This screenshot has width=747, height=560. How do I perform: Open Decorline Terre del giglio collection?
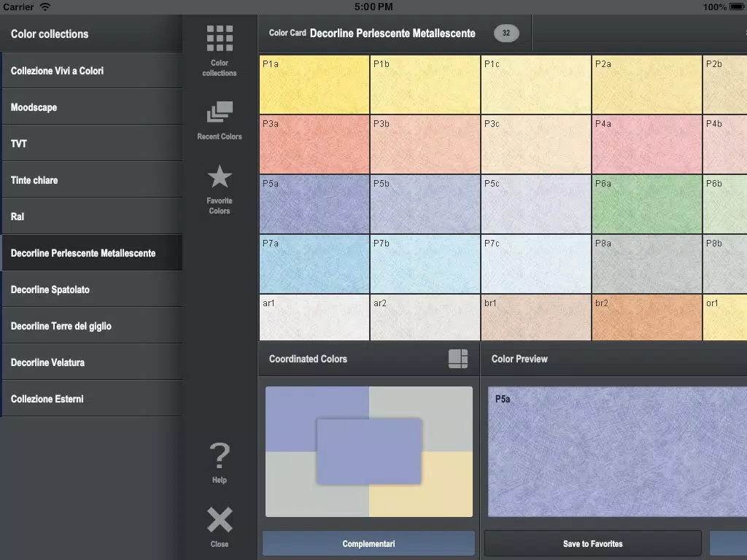tap(92, 326)
